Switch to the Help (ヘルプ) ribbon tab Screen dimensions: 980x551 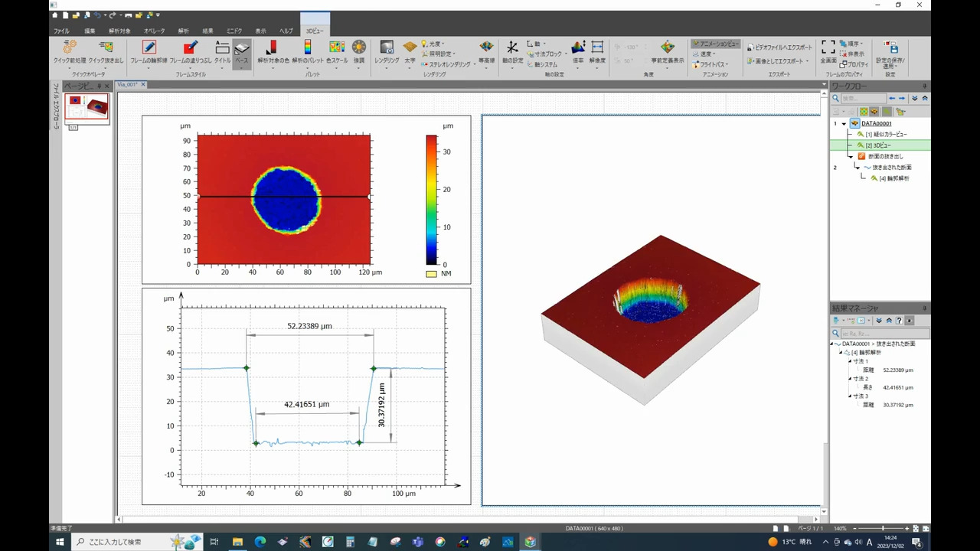[x=286, y=31]
